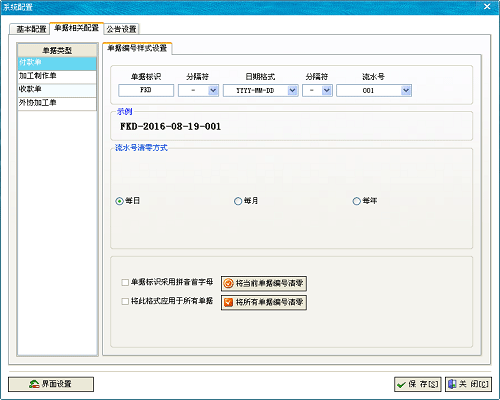The image size is (500, 400).
Task: Select 外协加工单 in the list
Action: [57, 103]
